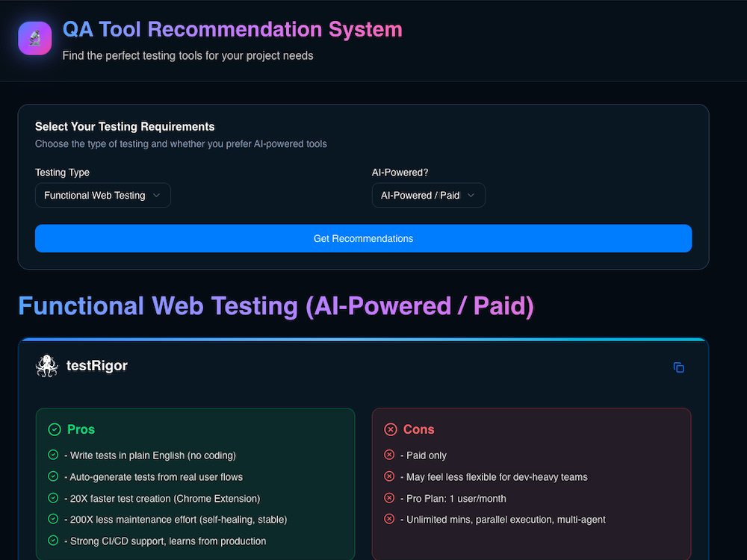Click check icon beside 20X faster pro
Screen dimensions: 747x560
coord(53,497)
